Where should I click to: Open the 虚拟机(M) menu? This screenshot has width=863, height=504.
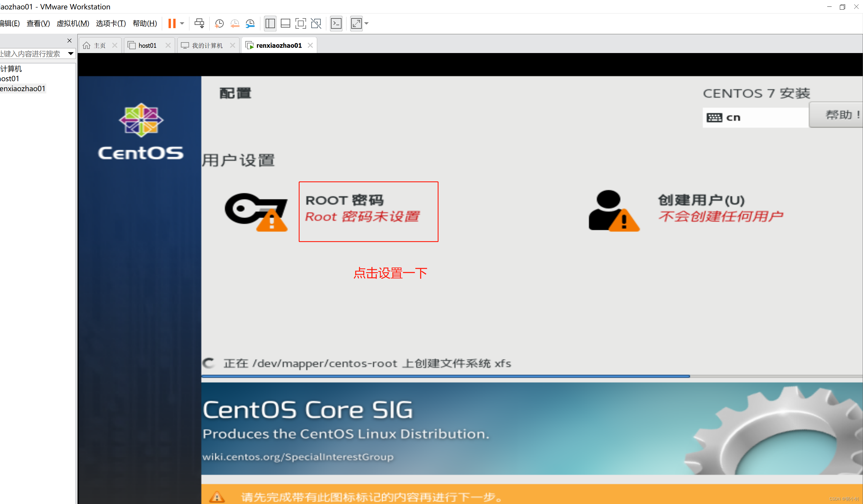(x=73, y=23)
